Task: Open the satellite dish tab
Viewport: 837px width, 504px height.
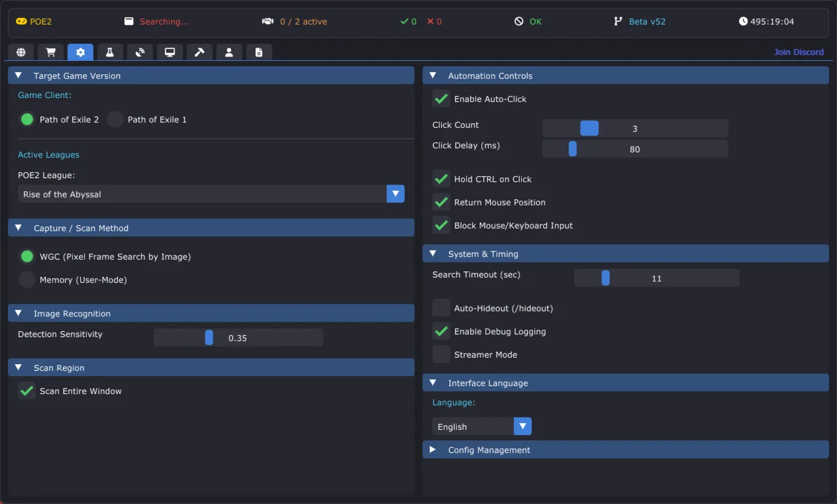Action: tap(140, 52)
